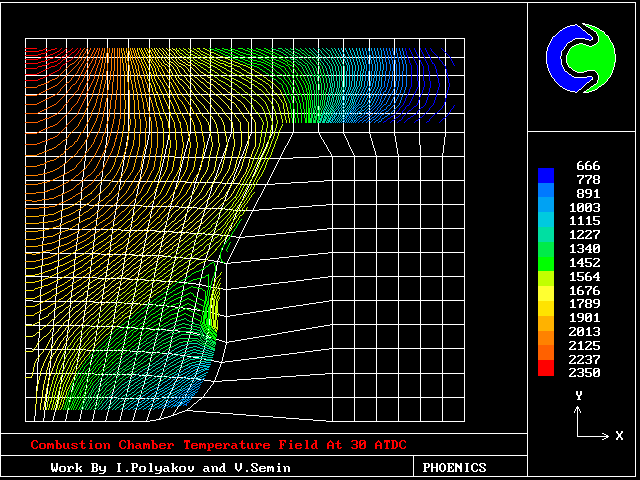Click the legend value 2013
The width and height of the screenshot is (640, 480).
[x=583, y=331]
